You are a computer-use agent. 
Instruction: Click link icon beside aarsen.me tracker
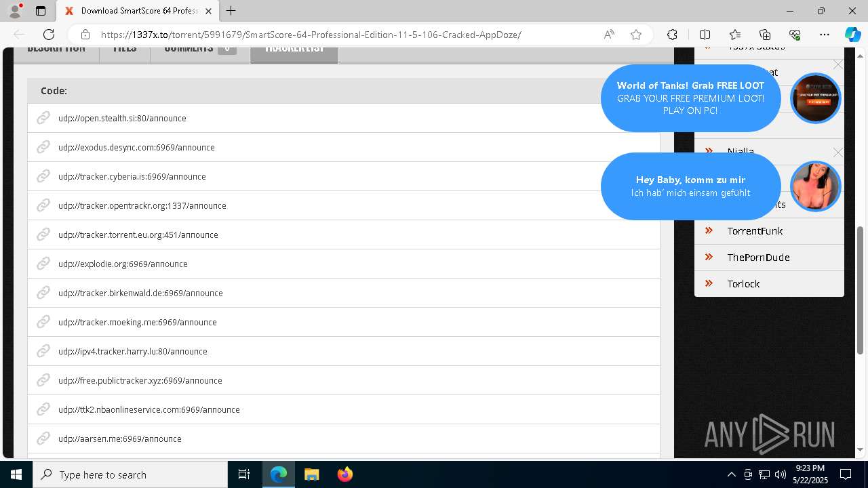tap(43, 439)
